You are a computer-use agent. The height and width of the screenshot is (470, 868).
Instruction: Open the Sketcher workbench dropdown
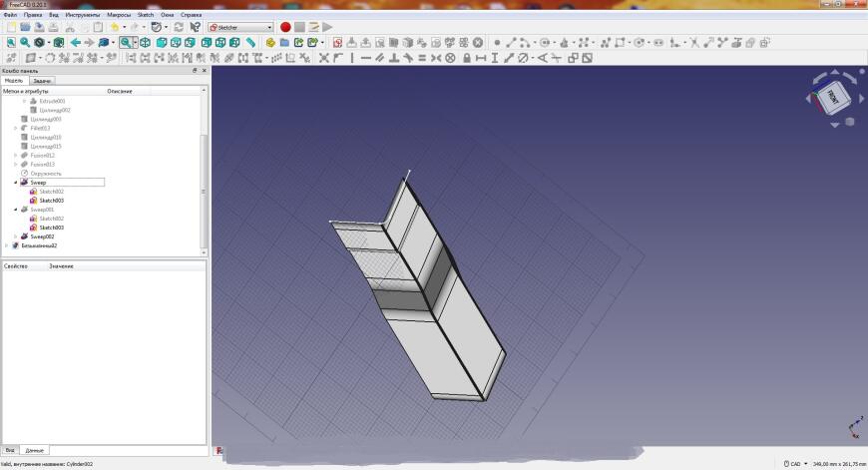(240, 27)
